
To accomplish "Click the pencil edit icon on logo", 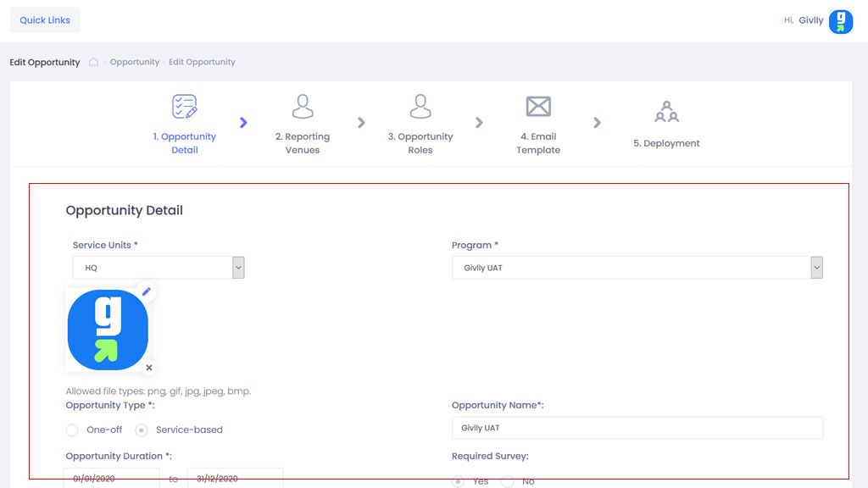I will coord(147,291).
